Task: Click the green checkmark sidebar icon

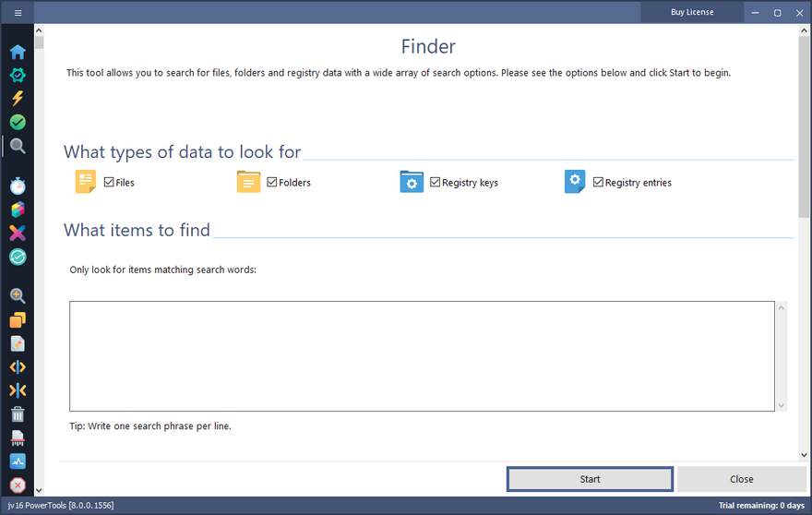Action: pos(18,122)
